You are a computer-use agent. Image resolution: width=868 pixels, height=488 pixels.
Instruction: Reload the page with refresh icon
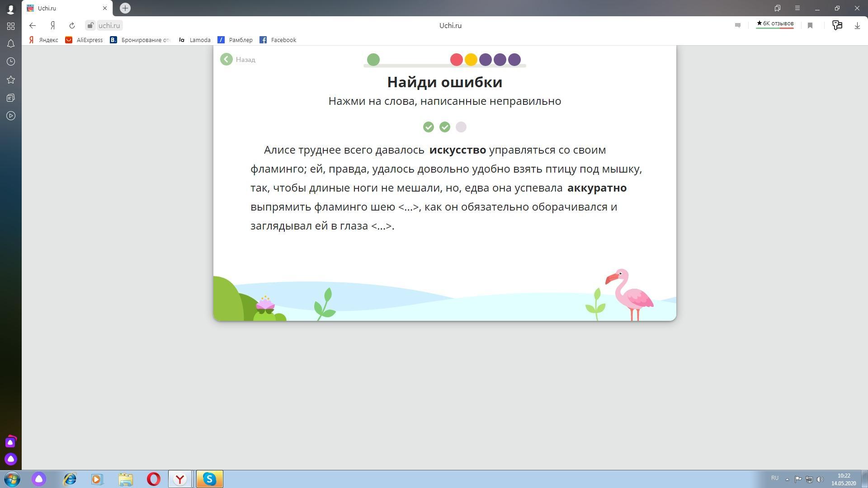click(x=72, y=26)
